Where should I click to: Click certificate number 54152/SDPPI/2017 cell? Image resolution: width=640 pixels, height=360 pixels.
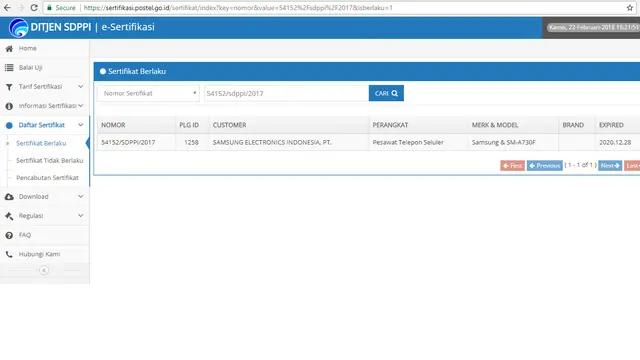click(x=128, y=142)
